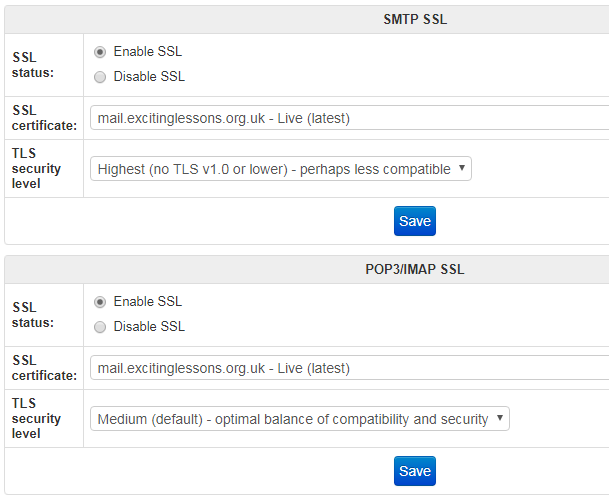Screen dimensions: 609x497
Task: Click the arrow on the Highest TLS dropdown
Action: (462, 168)
